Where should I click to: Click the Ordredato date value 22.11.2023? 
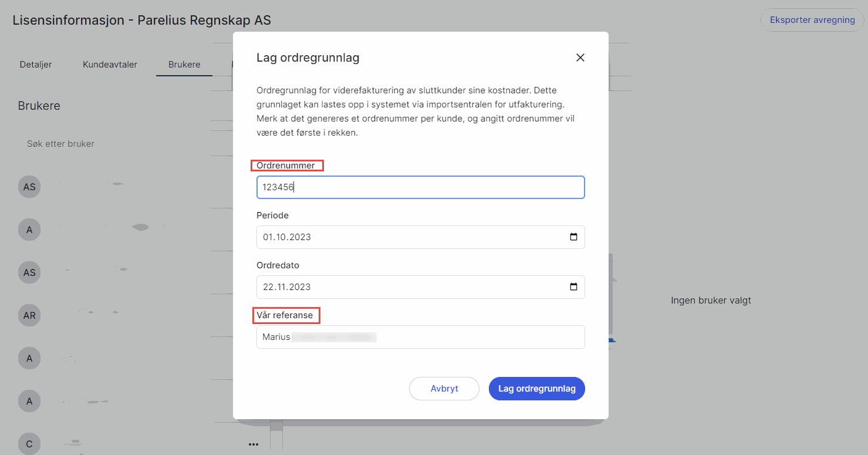[287, 287]
